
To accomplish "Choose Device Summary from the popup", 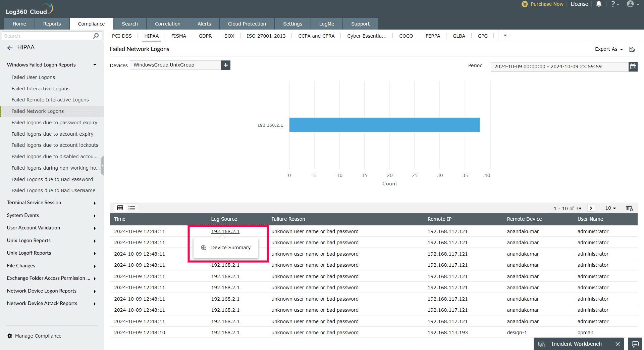I will pos(226,248).
